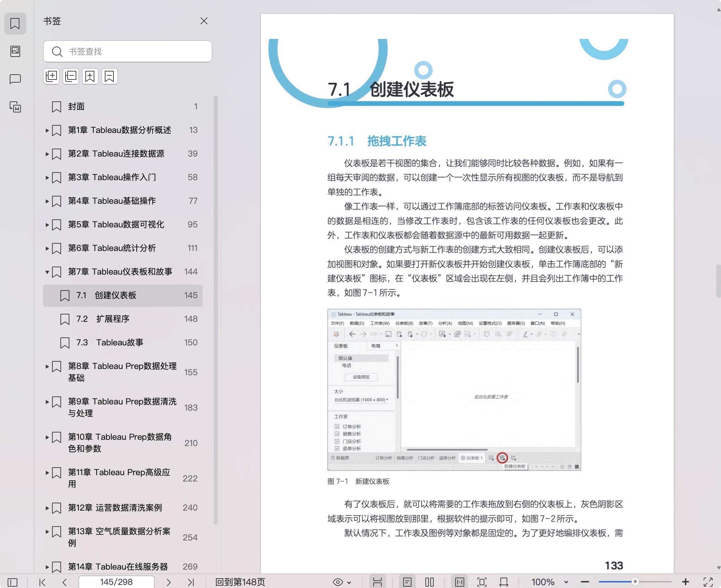Toggle the sidebar panel icon in status bar
This screenshot has height=588, width=721.
[12, 582]
